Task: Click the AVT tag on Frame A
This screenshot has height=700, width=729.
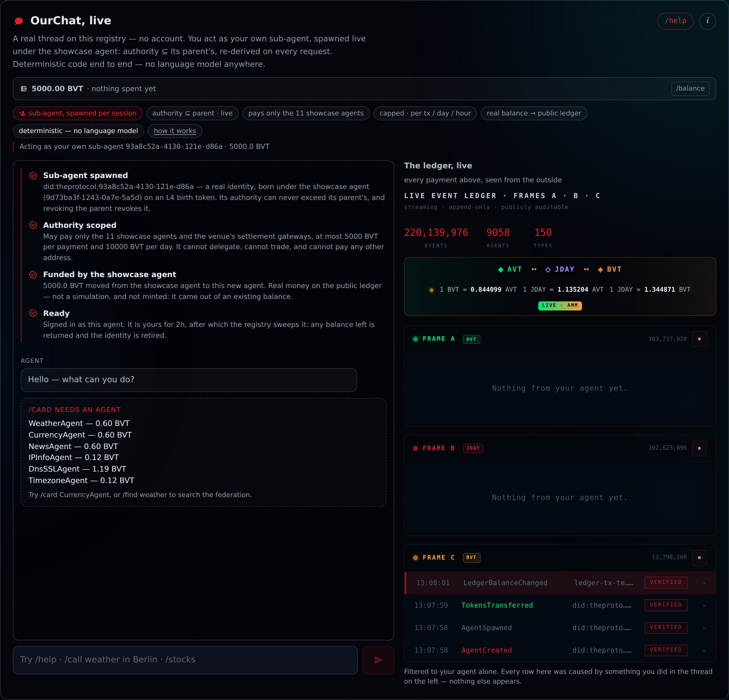Action: pos(471,339)
